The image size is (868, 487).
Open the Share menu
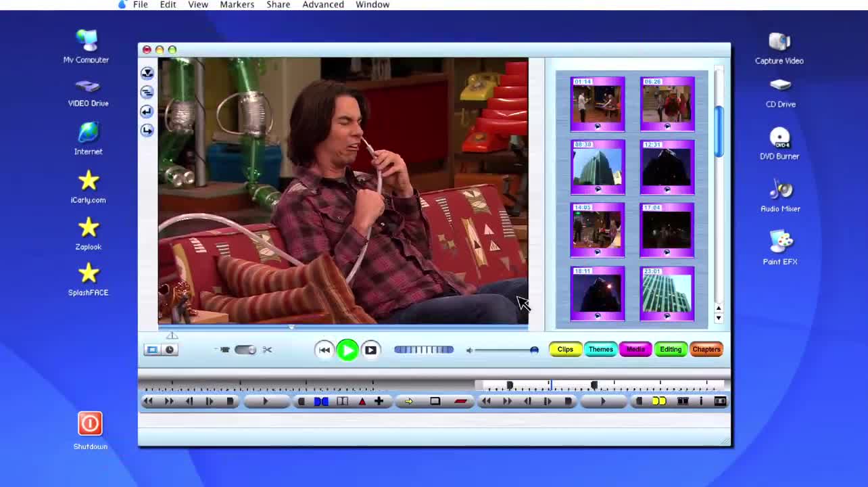coord(279,5)
